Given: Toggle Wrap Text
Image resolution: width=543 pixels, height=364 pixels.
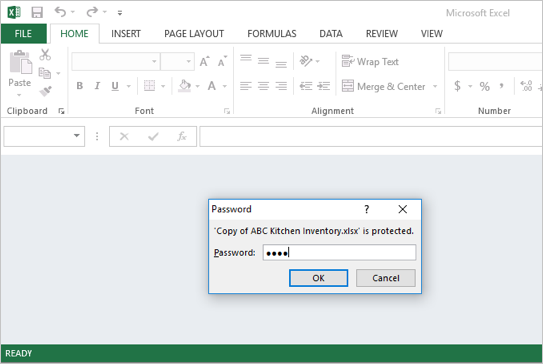Looking at the screenshot, I should click(x=370, y=62).
